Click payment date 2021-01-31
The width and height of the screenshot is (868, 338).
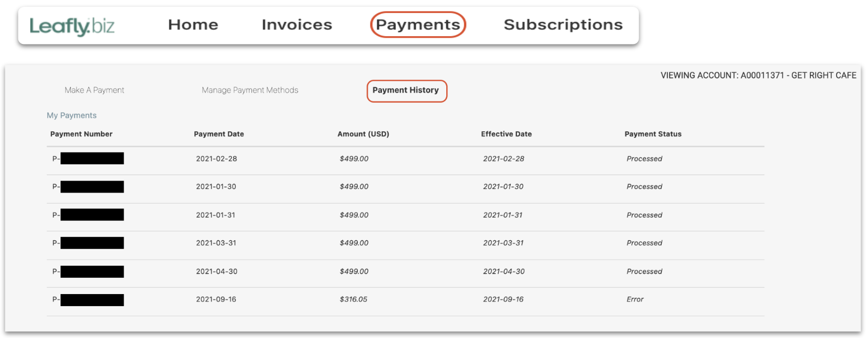click(x=215, y=215)
